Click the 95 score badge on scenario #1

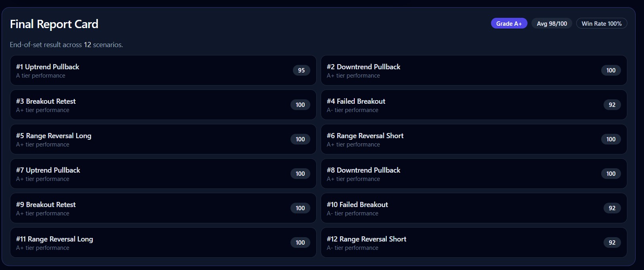(x=301, y=70)
